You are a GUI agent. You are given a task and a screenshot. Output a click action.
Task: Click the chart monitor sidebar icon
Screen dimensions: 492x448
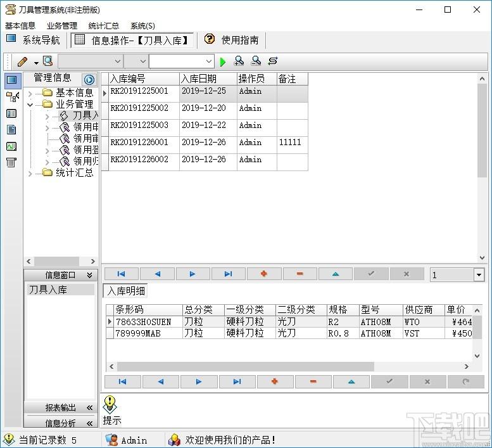[11, 146]
